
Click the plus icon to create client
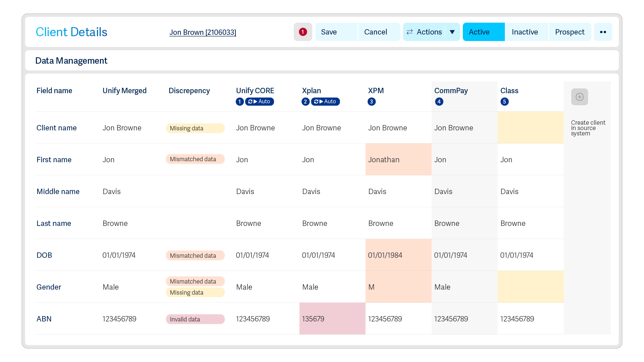point(579,97)
